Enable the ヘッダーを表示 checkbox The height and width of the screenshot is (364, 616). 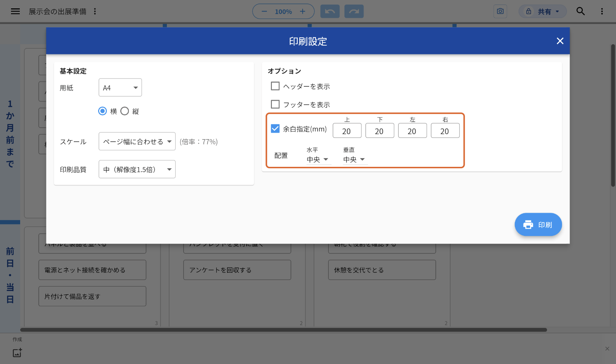pyautogui.click(x=275, y=86)
